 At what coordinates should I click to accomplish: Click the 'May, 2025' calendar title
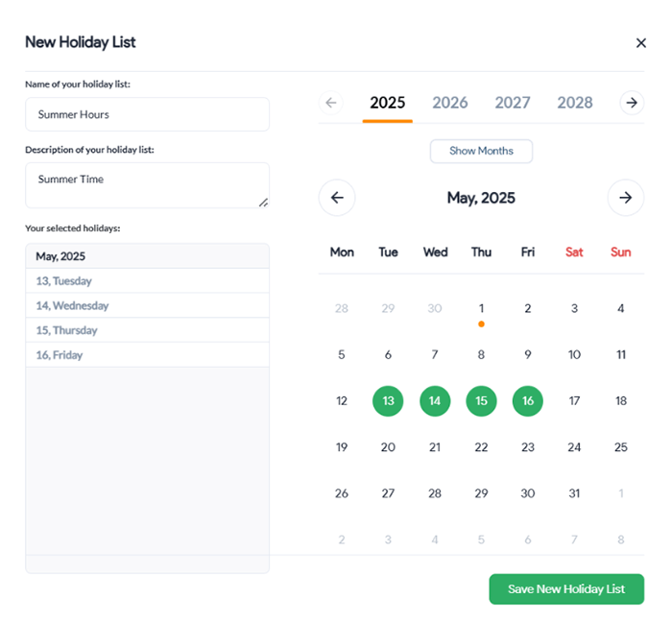(481, 198)
